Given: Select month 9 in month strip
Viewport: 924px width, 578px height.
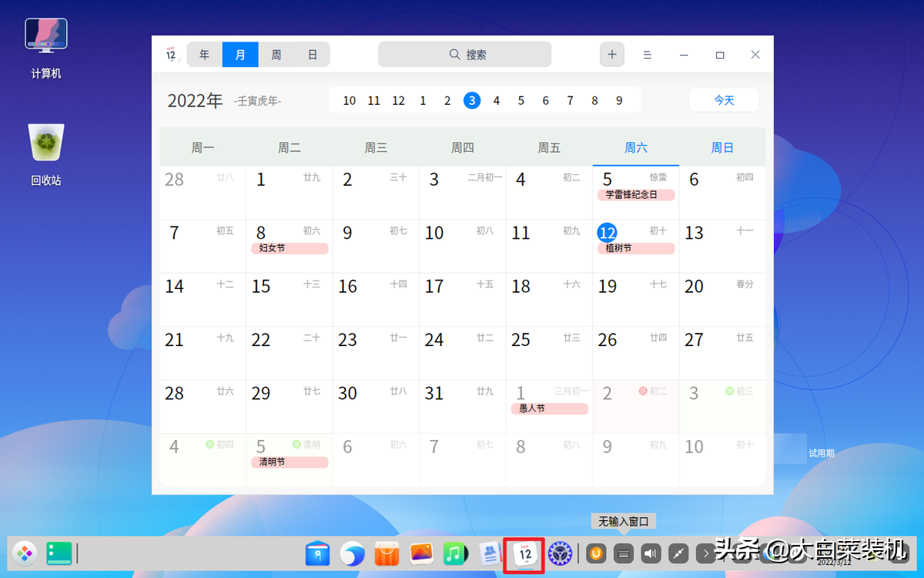Looking at the screenshot, I should coord(619,100).
